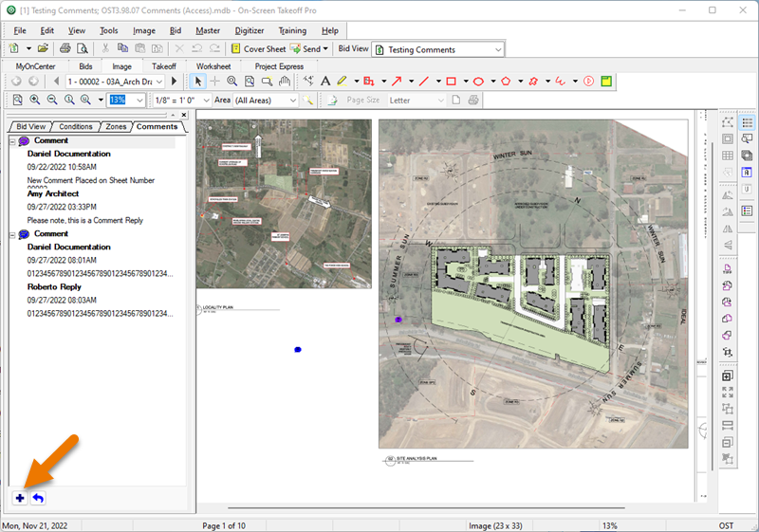Close the comments side panel with X
Screen dimensions: 759x532
184,115
